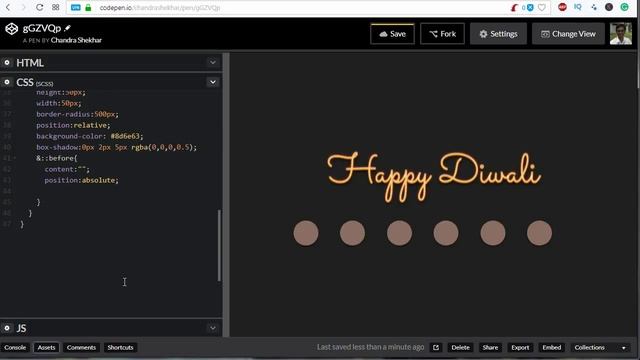
Task: Bookmark page with heart icon
Action: point(542,7)
